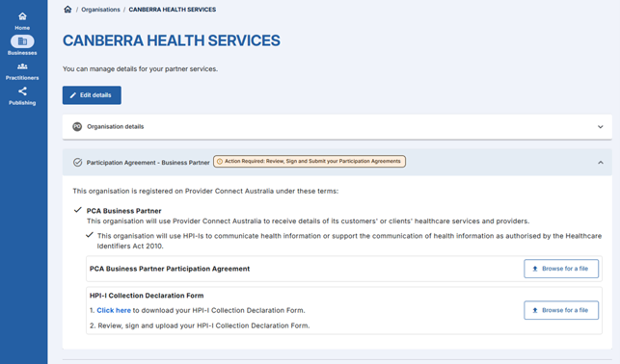Image resolution: width=620 pixels, height=364 pixels.
Task: Expand the Organisation details section
Action: (x=600, y=127)
